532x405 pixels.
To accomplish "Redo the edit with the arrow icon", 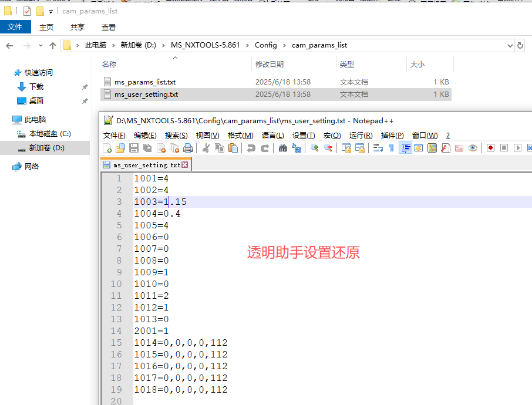I will pos(265,148).
